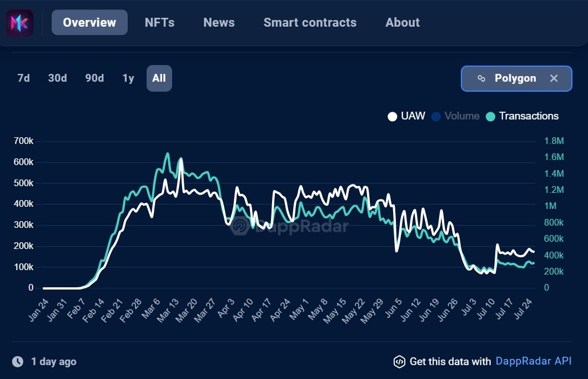Open the NFTs tab
Viewport: 588px width, 379px height.
click(159, 23)
